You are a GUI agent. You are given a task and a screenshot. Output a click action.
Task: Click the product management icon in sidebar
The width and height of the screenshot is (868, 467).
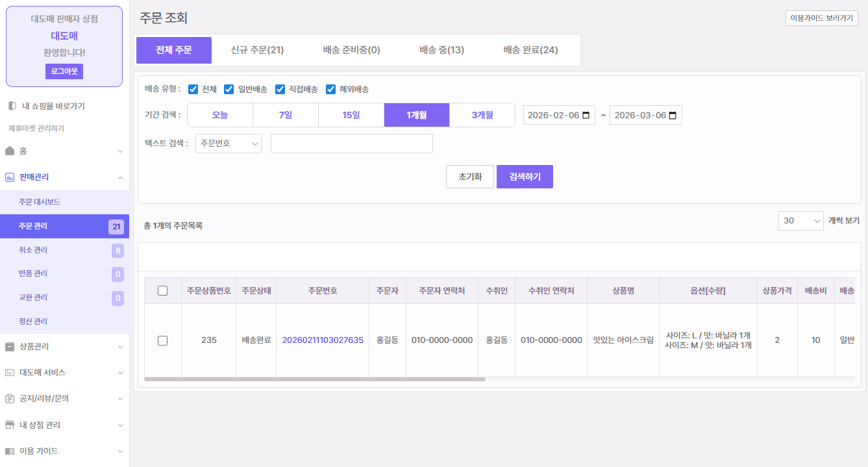10,347
